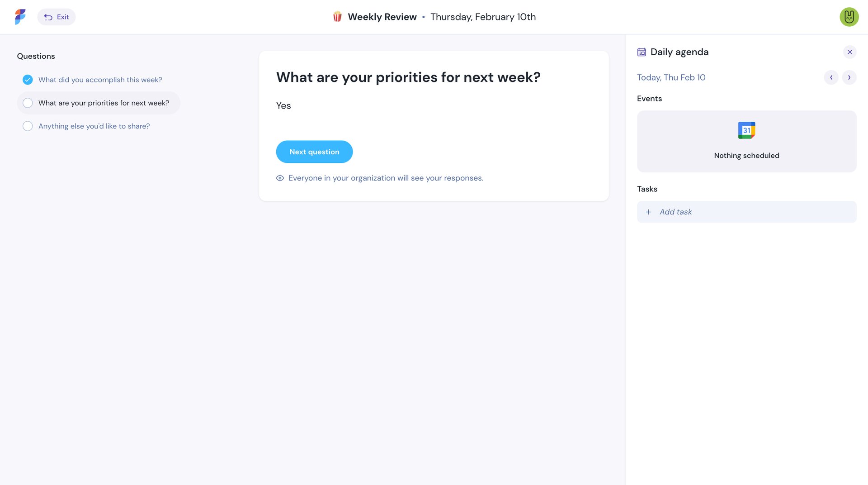Open the question 'Anything else you'd like to share?'
This screenshot has height=485, width=868.
94,126
